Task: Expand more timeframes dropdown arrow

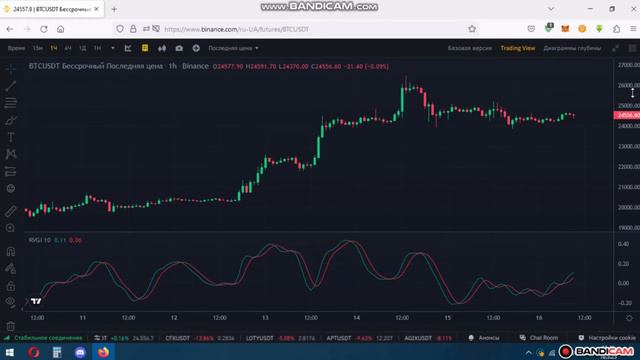Action: coord(113,48)
